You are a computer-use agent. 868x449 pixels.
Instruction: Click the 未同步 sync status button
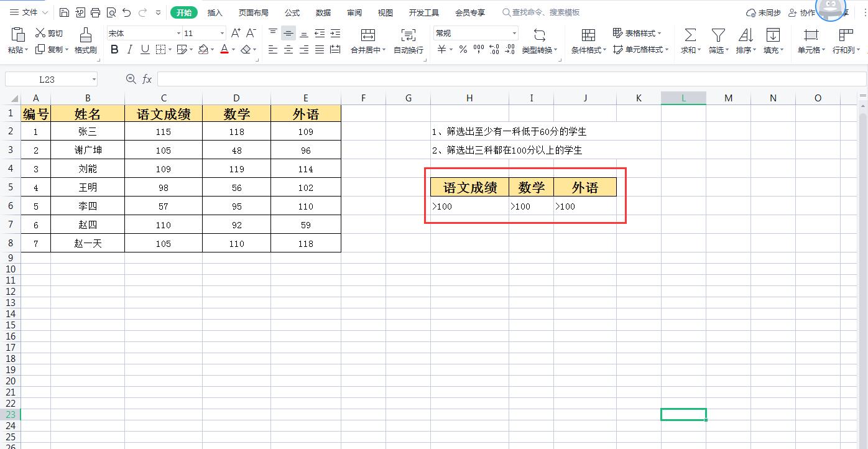[764, 12]
